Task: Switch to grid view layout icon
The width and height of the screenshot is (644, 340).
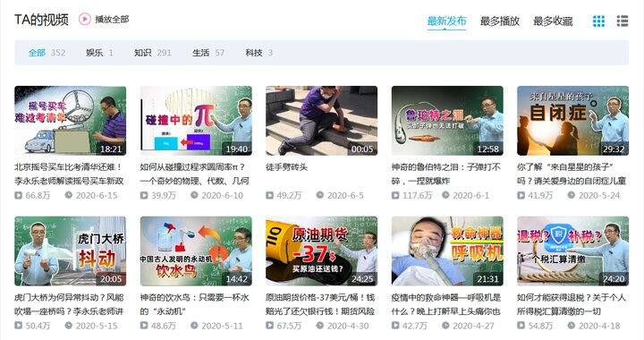Action: (x=598, y=21)
